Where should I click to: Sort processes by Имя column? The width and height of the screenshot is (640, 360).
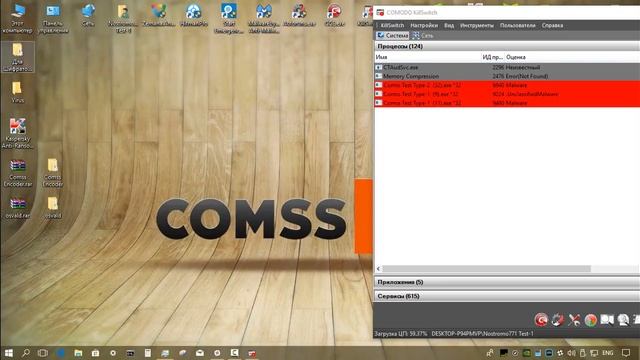(427, 57)
